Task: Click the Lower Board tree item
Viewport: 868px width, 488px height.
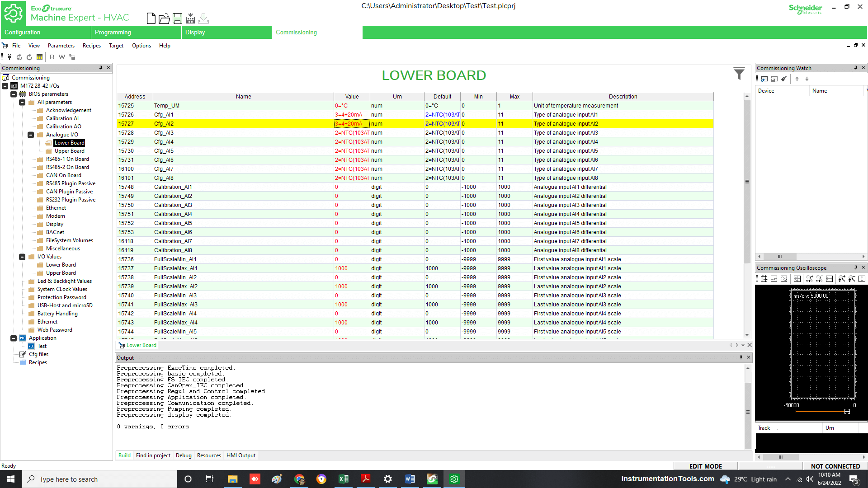Action: click(x=70, y=142)
